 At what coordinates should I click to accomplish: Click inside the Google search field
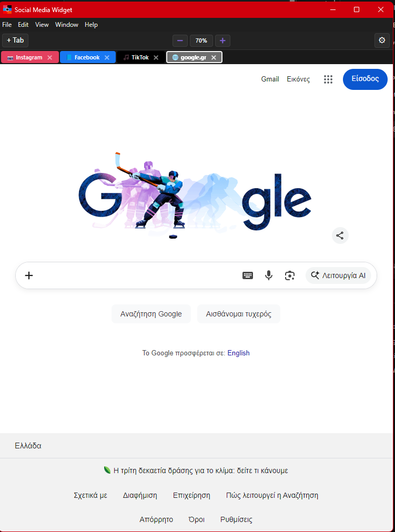[x=136, y=275]
